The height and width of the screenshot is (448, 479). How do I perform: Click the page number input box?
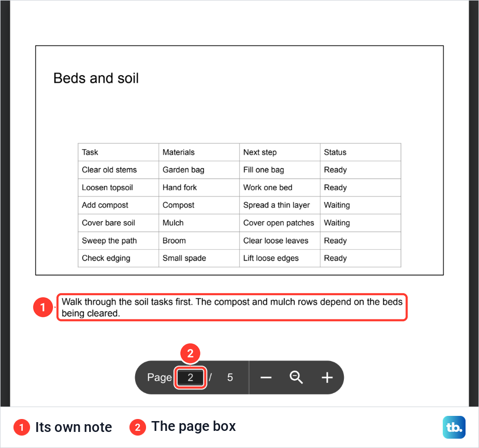tap(191, 378)
